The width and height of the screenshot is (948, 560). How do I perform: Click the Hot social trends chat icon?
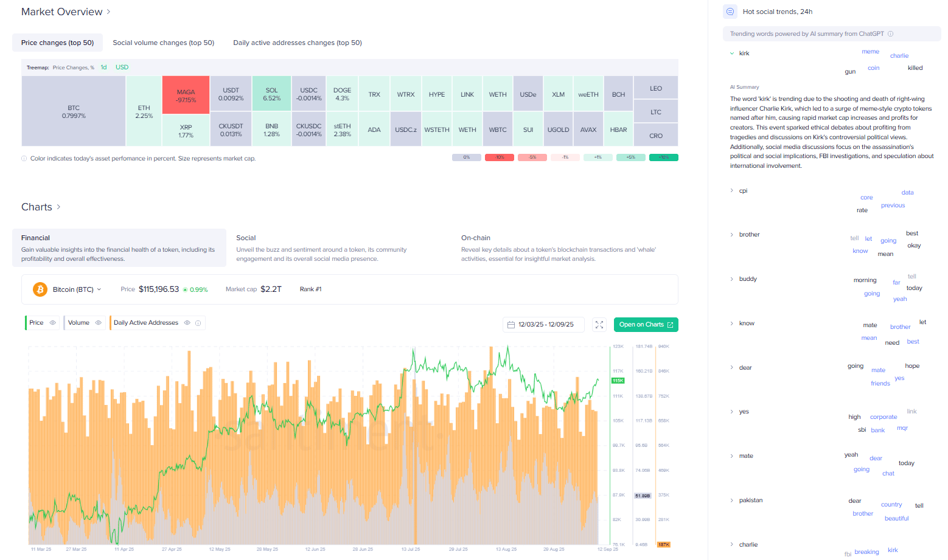[730, 12]
